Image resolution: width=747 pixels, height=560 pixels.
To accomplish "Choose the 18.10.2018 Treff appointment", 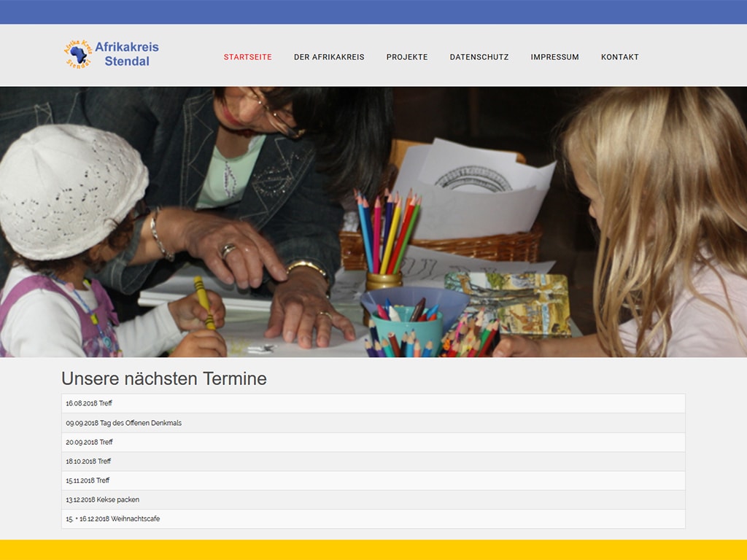I will click(88, 462).
